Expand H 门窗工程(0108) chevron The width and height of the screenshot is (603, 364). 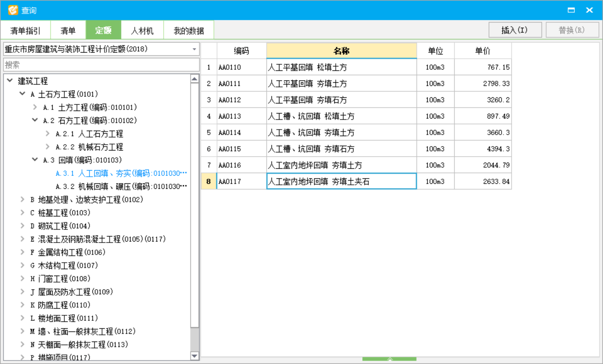pyautogui.click(x=22, y=279)
